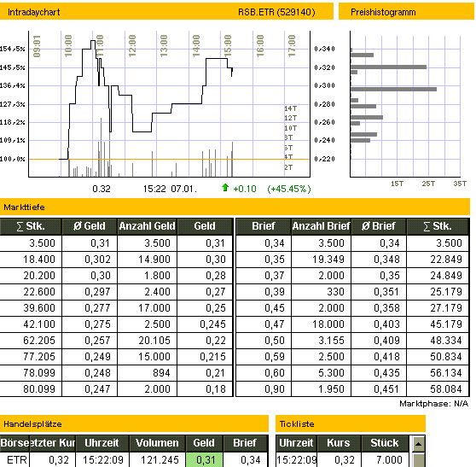The height and width of the screenshot is (467, 476).
Task: Select the Brief column header in Markttiefe
Action: coord(264,226)
